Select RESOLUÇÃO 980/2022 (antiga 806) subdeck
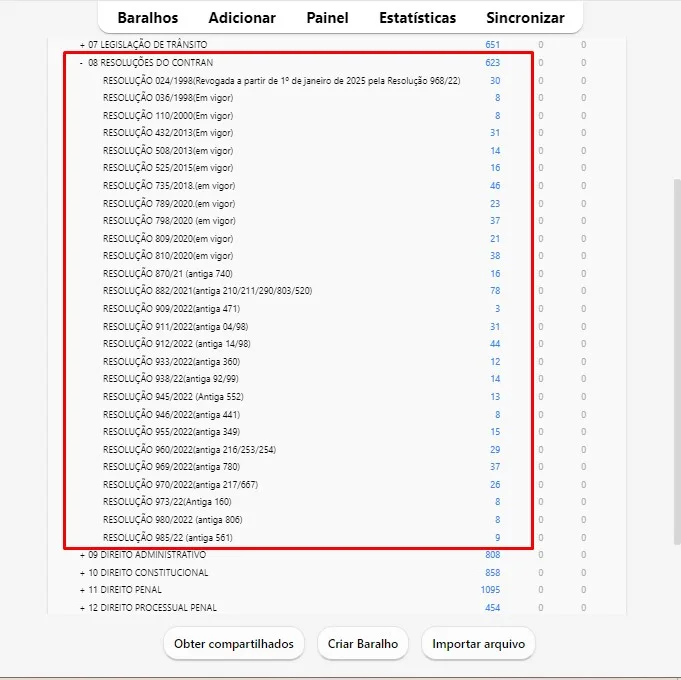Screen dimensions: 681x680 click(x=172, y=520)
